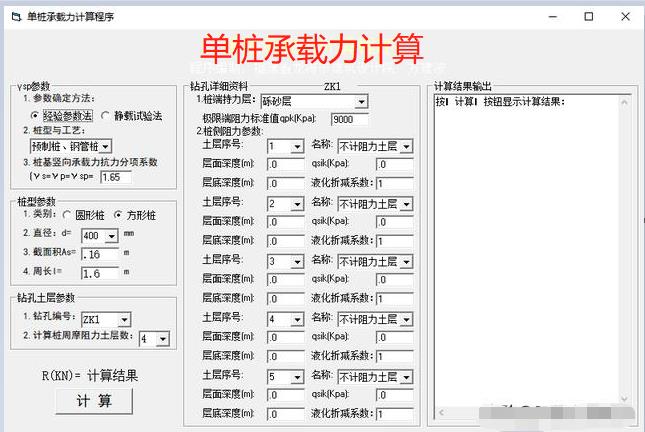Viewport: 645px width, 432px height.
Task: Select the 经验参数法 radio button
Action: (35, 116)
